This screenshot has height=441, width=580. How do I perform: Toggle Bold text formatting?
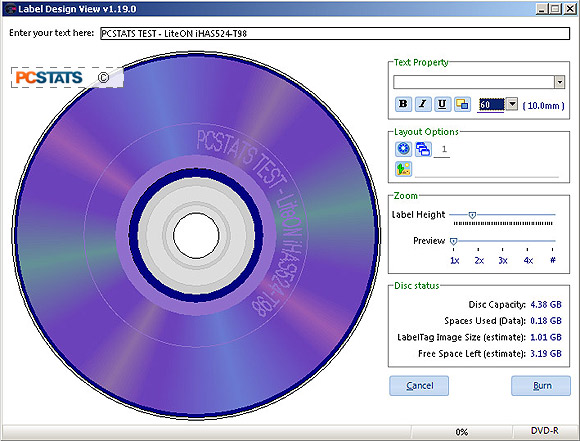click(404, 104)
